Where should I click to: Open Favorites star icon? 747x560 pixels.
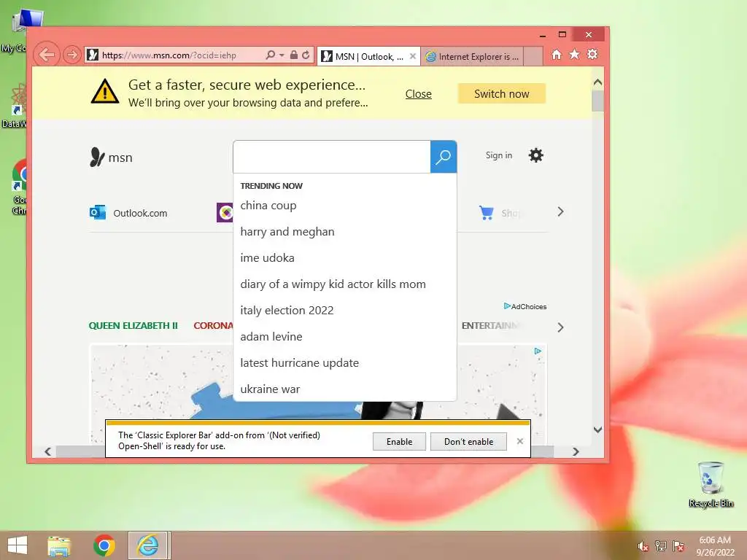(575, 54)
